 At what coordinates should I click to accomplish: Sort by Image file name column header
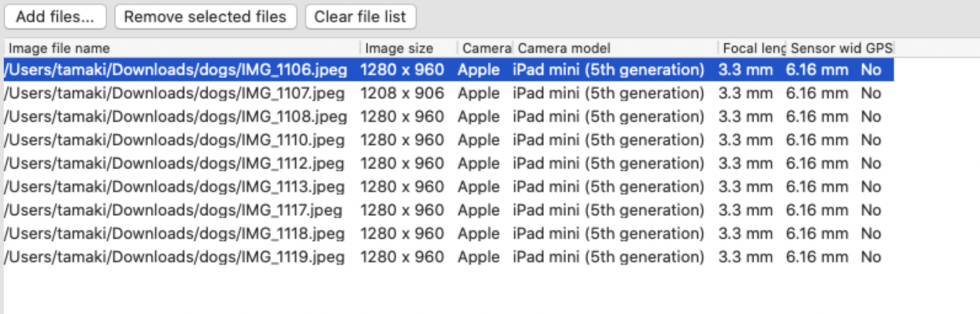[59, 48]
